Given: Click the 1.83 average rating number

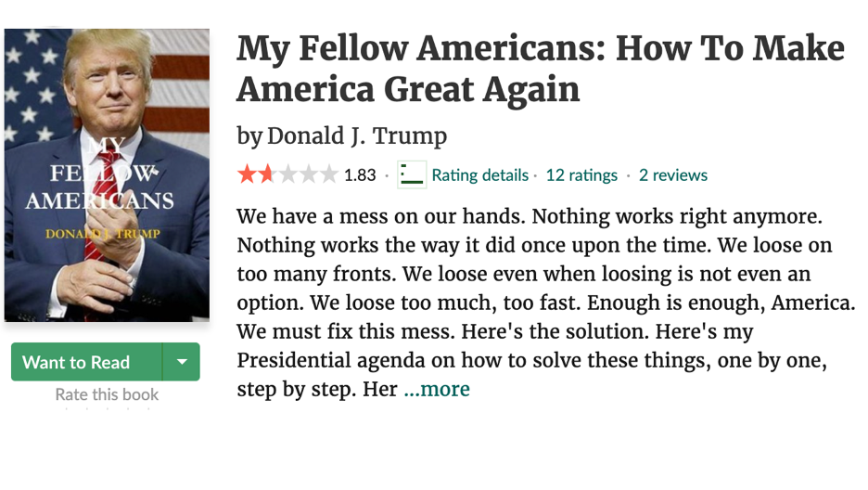Looking at the screenshot, I should click(360, 175).
